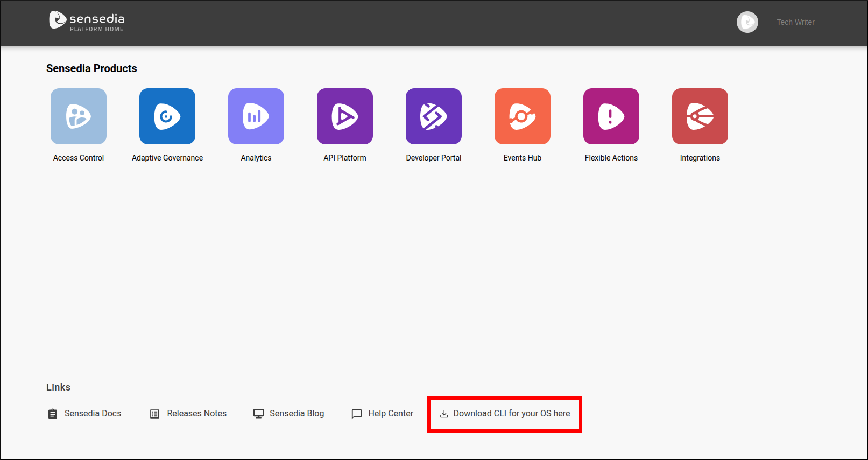Open the Analytics product icon
The width and height of the screenshot is (868, 460).
tap(256, 116)
